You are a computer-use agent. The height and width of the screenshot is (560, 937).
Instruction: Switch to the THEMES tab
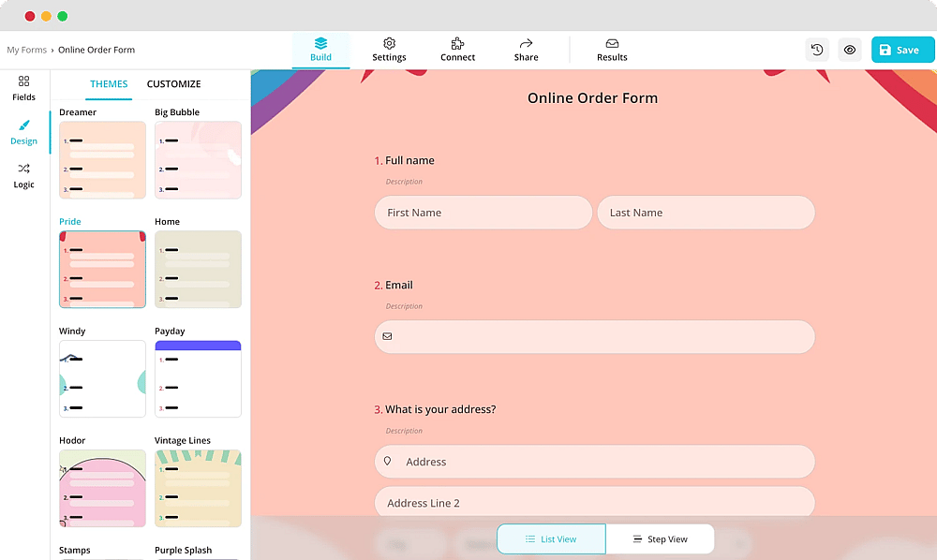(109, 84)
